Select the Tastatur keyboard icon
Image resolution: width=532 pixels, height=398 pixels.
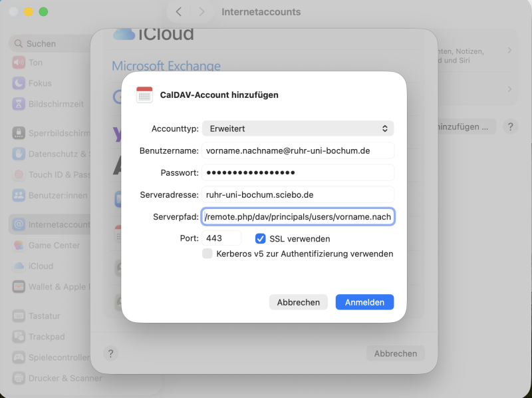pyautogui.click(x=19, y=316)
